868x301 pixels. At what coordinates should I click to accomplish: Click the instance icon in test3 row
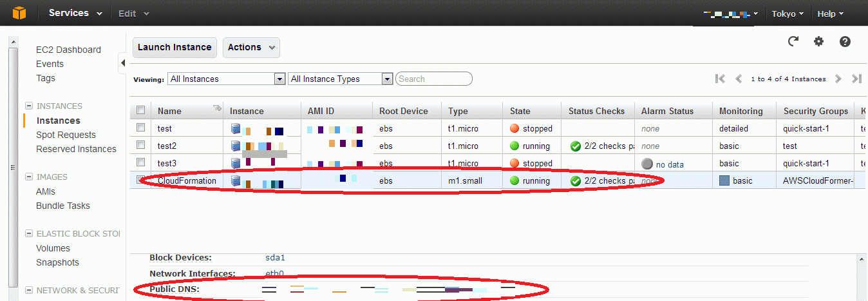[236, 164]
